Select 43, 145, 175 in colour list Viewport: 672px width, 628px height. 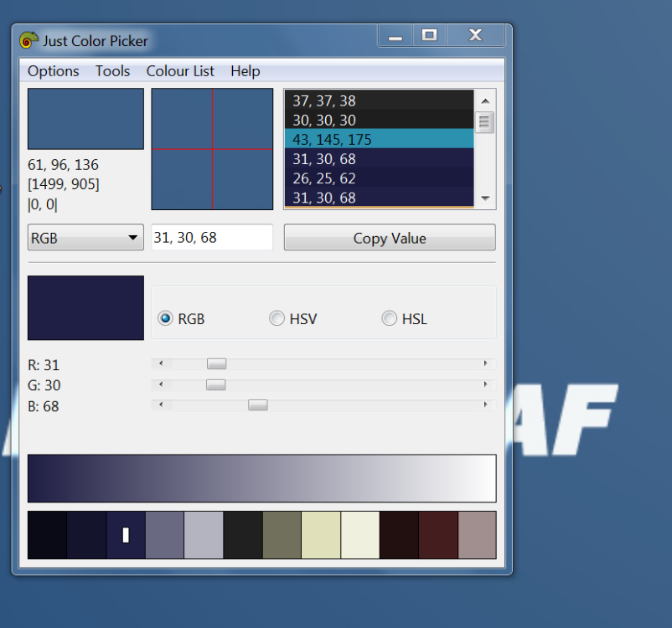[x=379, y=139]
